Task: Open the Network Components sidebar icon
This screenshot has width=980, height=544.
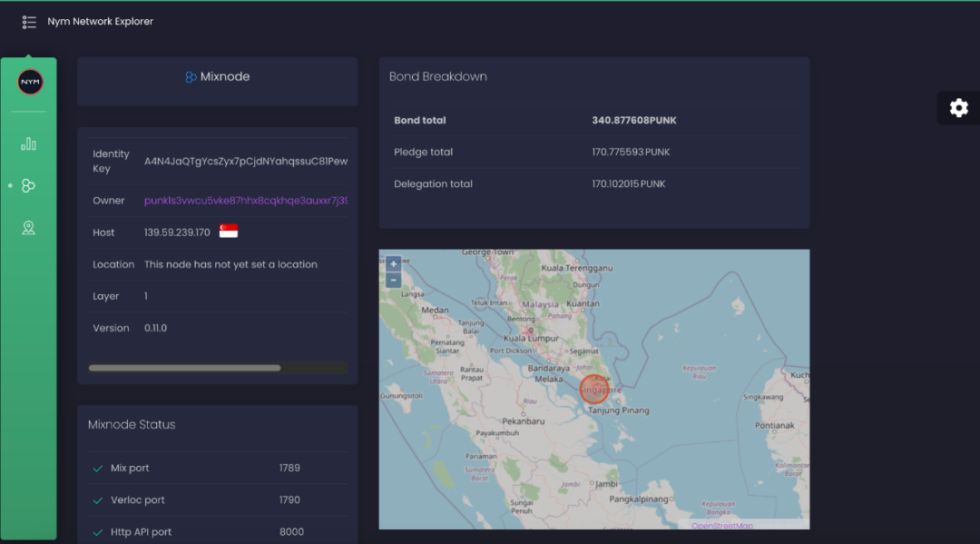Action: point(29,185)
